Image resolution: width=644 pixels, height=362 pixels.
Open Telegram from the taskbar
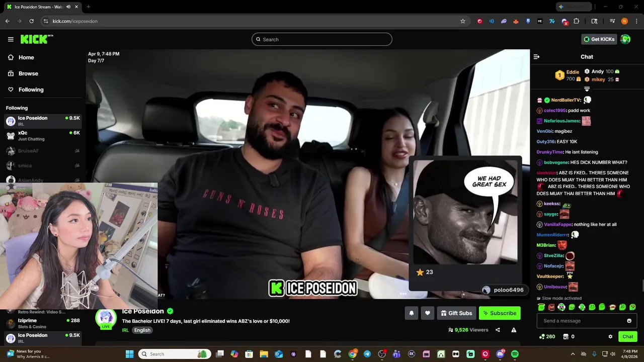pyautogui.click(x=367, y=354)
